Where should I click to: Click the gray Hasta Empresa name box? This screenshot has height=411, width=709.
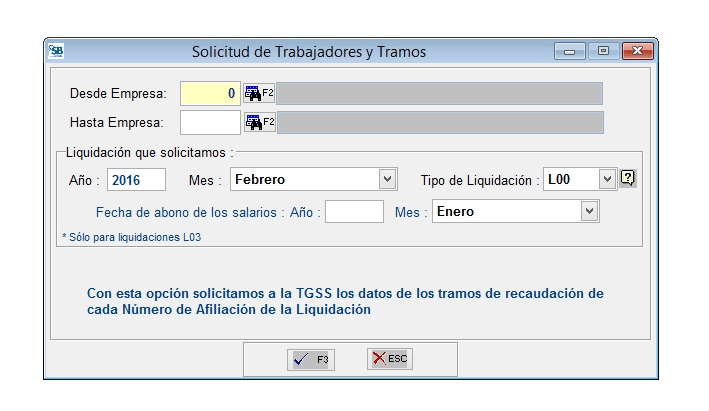pos(440,123)
